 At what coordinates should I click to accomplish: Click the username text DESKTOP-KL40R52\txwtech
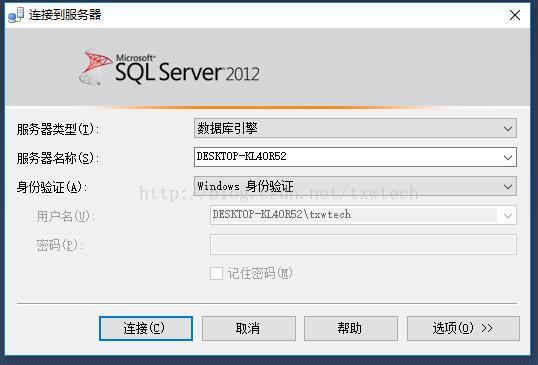tap(281, 214)
